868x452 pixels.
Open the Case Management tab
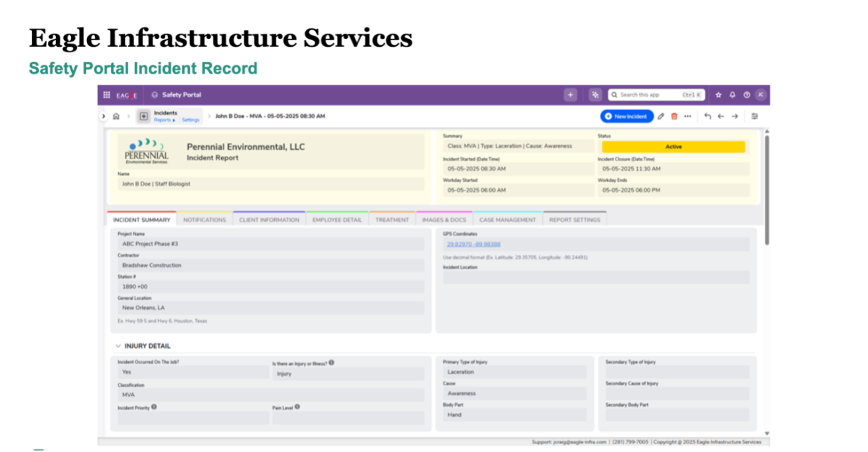point(507,220)
